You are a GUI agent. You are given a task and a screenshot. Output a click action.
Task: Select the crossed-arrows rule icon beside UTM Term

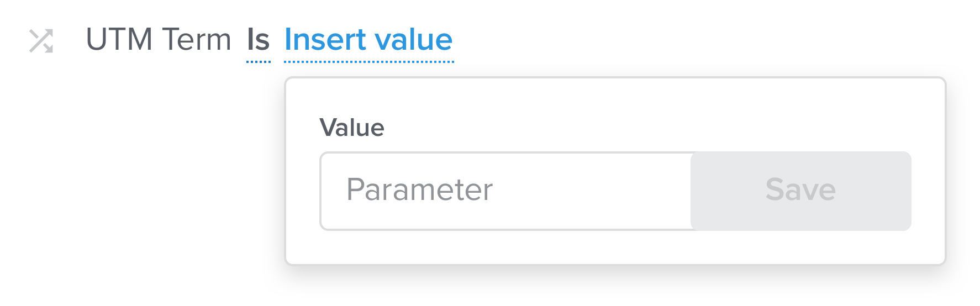(x=41, y=41)
